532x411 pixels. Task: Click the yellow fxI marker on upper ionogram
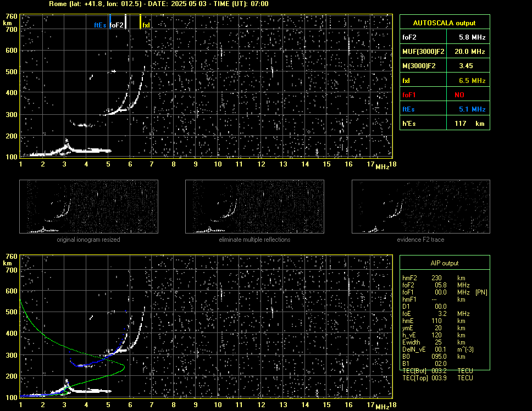[141, 21]
